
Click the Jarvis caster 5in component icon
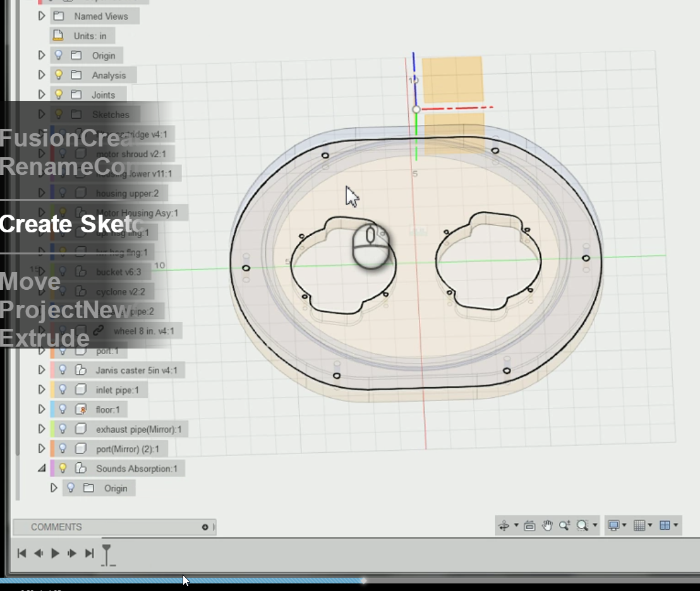(81, 370)
